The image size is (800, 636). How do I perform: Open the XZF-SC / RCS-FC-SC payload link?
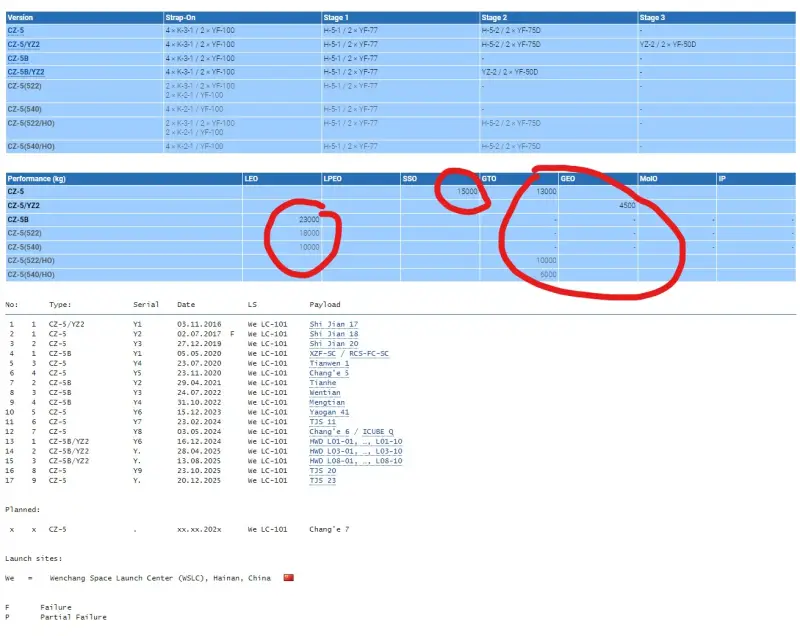pyautogui.click(x=349, y=354)
